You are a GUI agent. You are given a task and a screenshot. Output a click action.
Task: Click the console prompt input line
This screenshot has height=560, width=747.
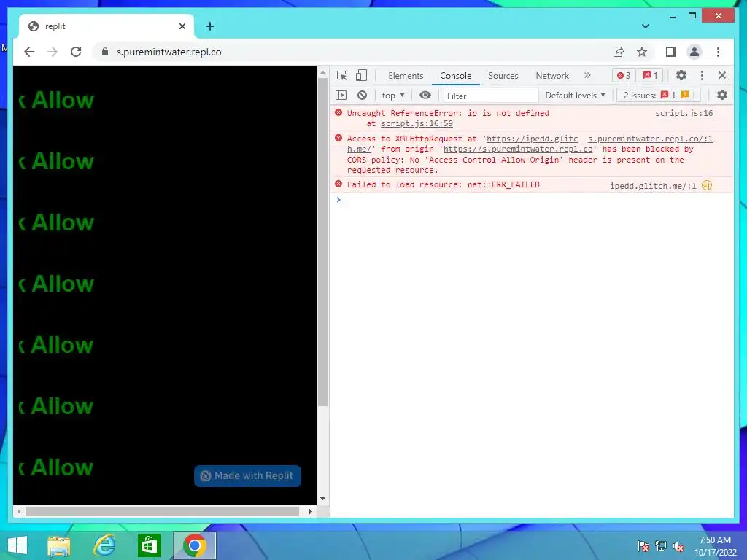coord(531,200)
